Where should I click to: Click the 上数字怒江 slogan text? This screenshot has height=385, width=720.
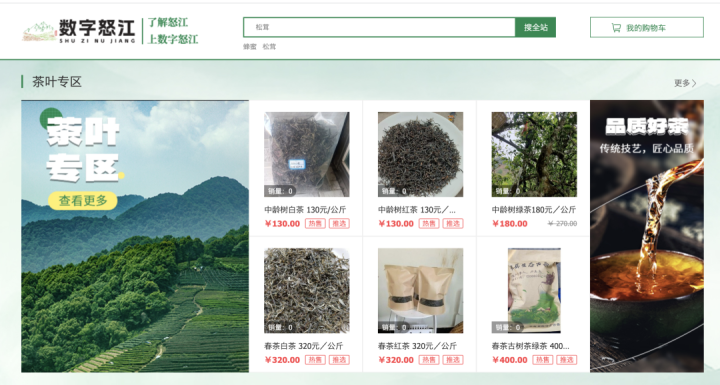[173, 39]
